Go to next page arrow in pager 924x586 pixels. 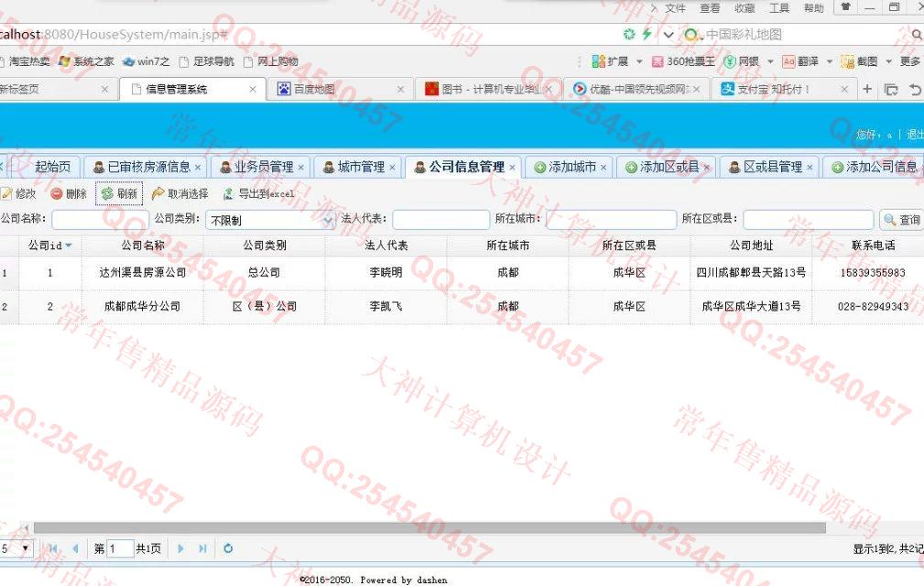(181, 548)
